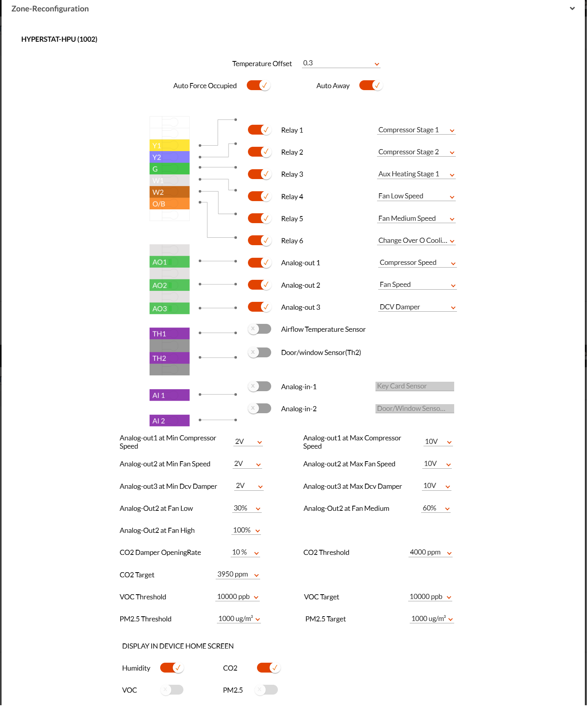Click the HYPERSTAT-HPU (1002) heading

click(59, 39)
